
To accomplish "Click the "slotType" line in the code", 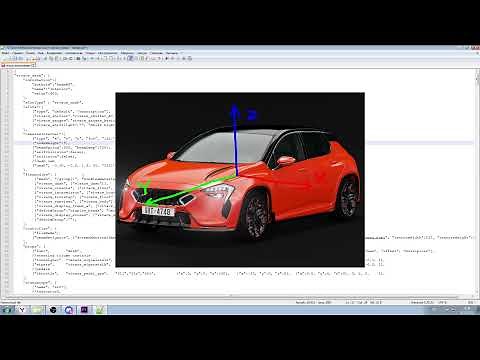I will pyautogui.click(x=53, y=102).
